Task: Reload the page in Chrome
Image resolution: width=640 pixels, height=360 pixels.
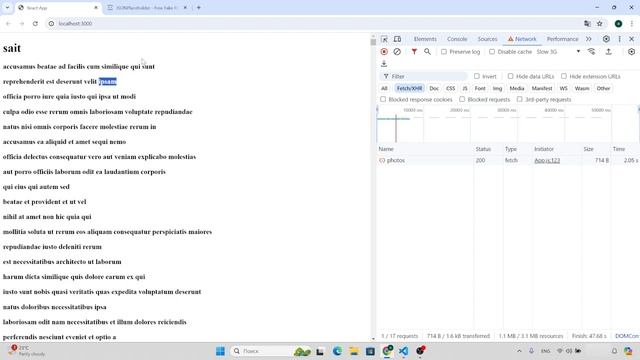Action: pyautogui.click(x=35, y=24)
